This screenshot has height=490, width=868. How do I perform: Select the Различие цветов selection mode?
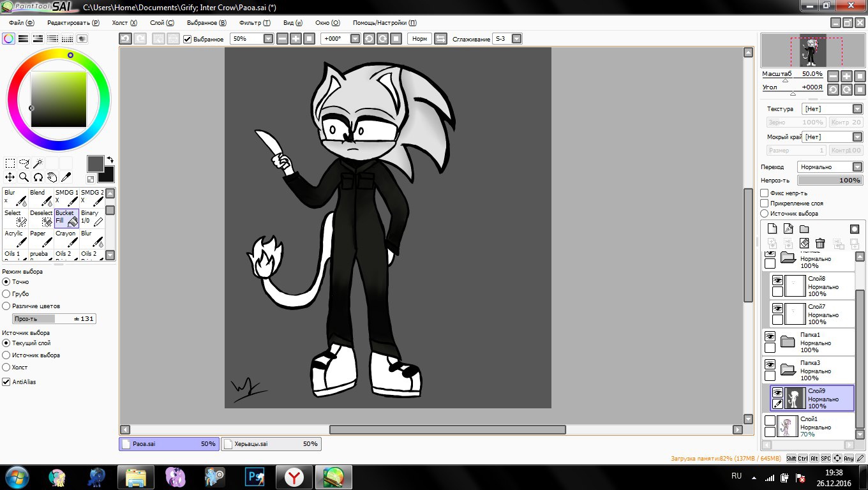6,306
